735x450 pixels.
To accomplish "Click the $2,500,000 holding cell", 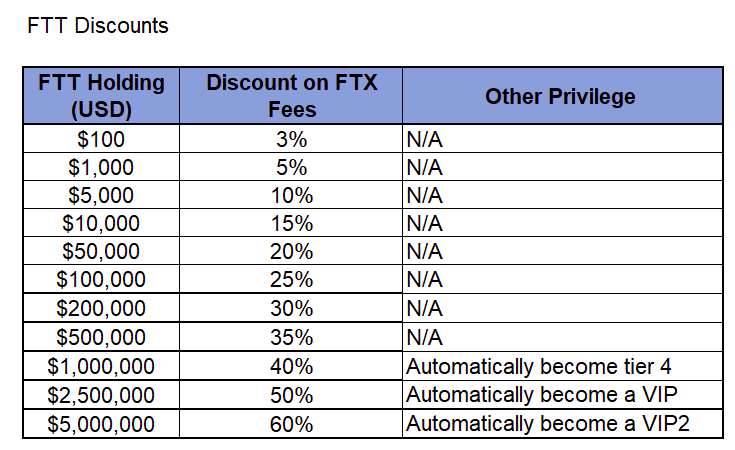I will point(101,395).
